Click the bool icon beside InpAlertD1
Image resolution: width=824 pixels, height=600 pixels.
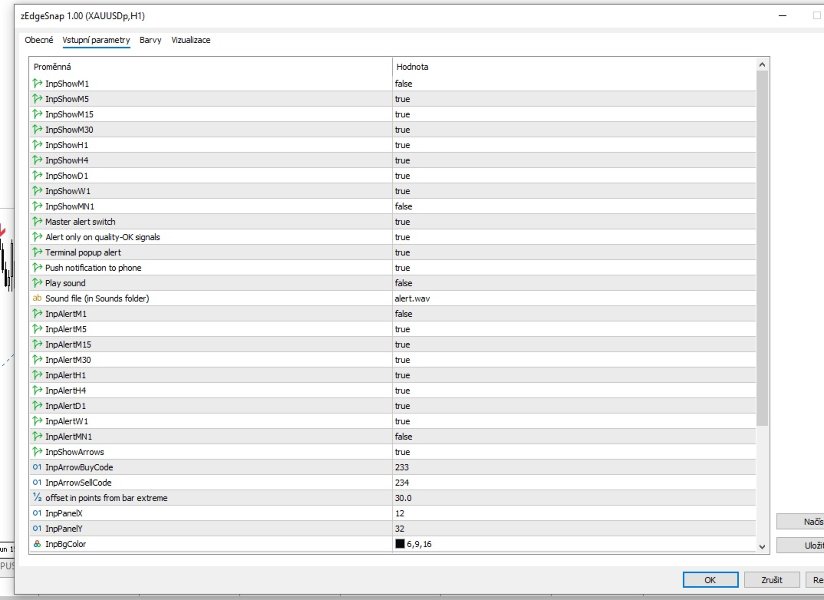37,405
